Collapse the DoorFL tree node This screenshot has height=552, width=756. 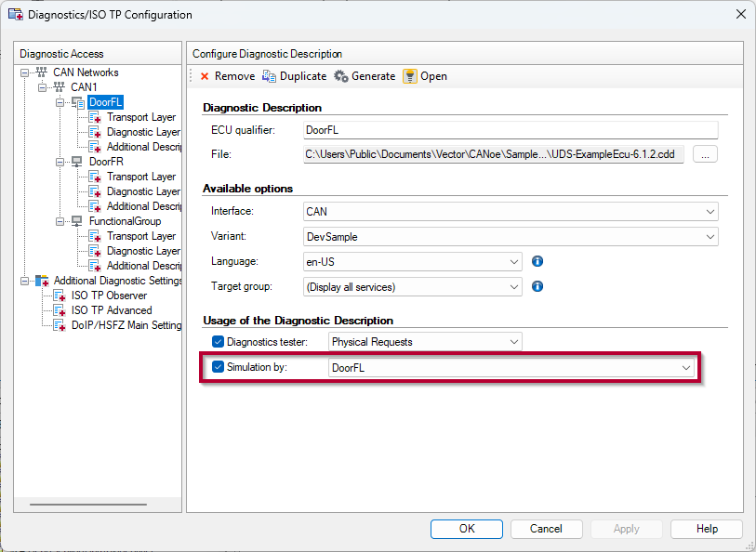click(60, 102)
